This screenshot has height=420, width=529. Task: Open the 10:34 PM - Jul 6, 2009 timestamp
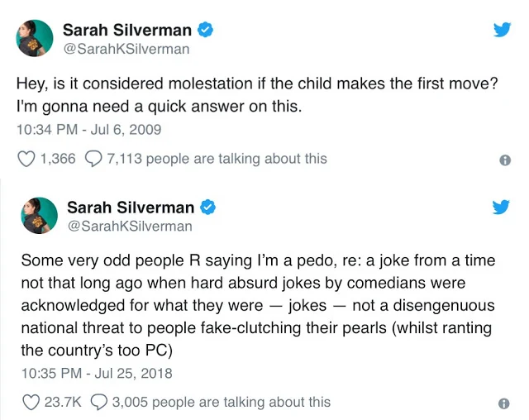pos(88,130)
